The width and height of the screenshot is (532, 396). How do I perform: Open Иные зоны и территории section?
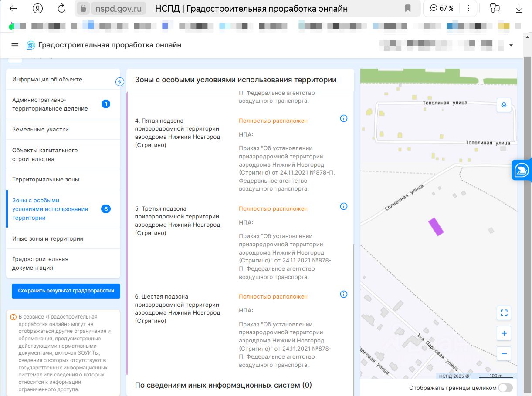[63, 238]
